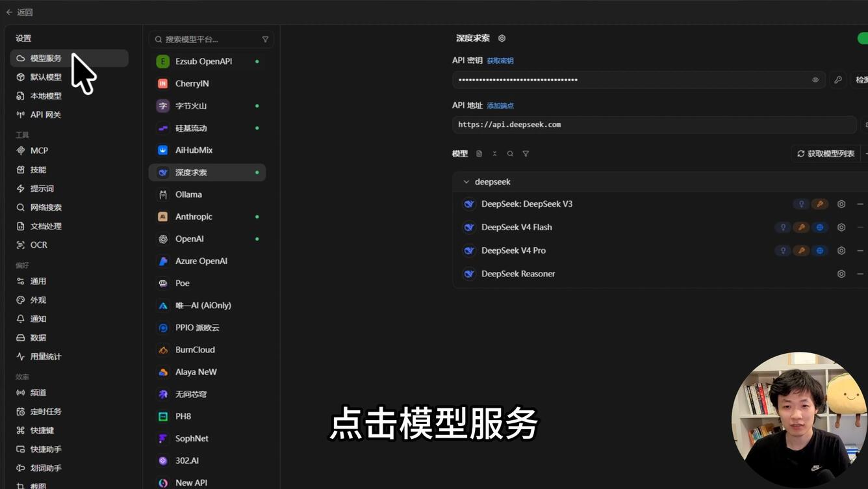Select SophNet provider
The height and width of the screenshot is (489, 868).
[207, 438]
